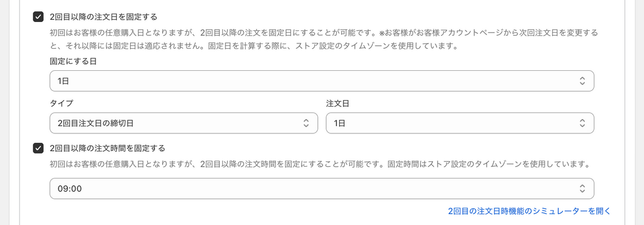Click checkmark icon beside 2回目以降の注文時間を固定する

pos(38,148)
